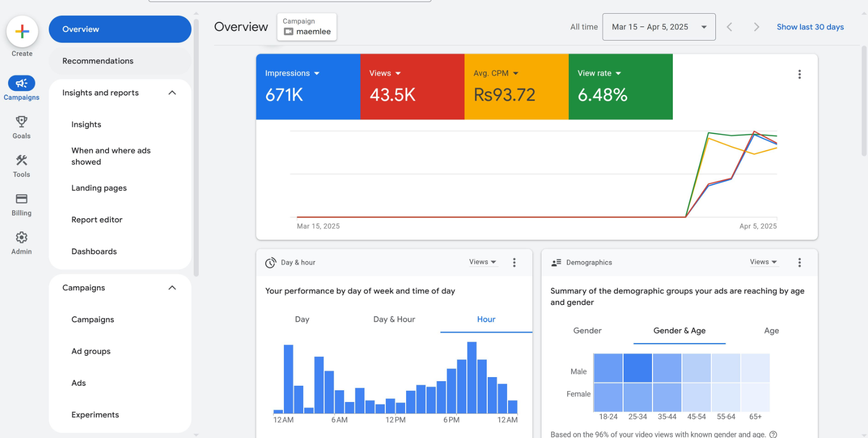
Task: Click Show last 30 days link
Action: 810,27
